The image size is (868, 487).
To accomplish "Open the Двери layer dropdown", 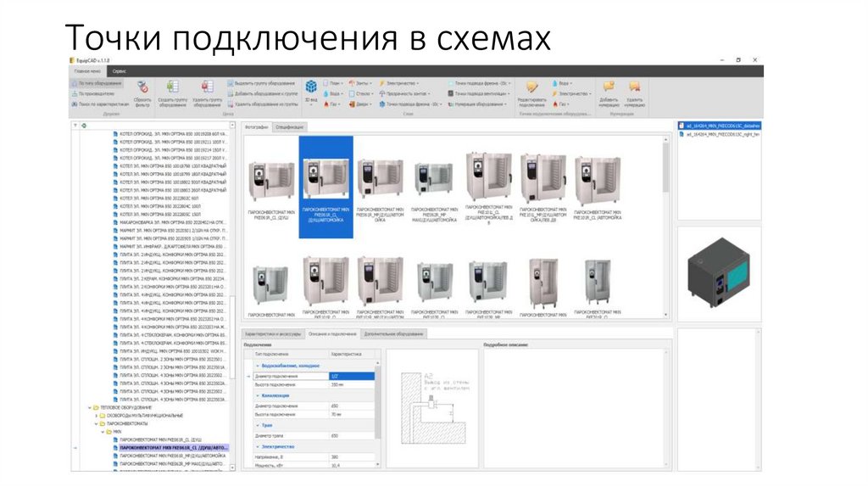I will click(360, 104).
